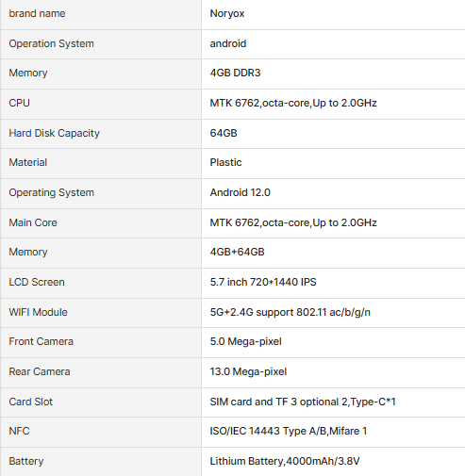Select the WIFI Module label

[38, 312]
